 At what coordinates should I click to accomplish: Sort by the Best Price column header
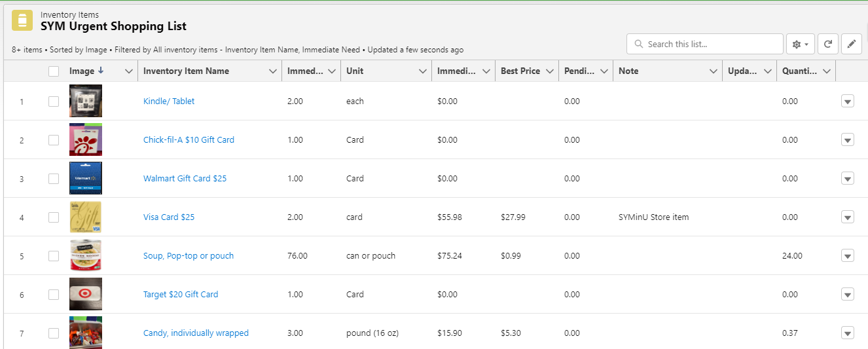520,71
